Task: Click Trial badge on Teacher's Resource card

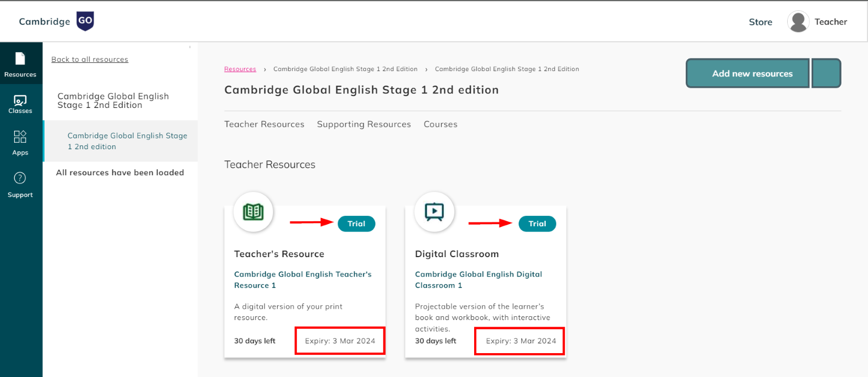Action: pos(356,223)
